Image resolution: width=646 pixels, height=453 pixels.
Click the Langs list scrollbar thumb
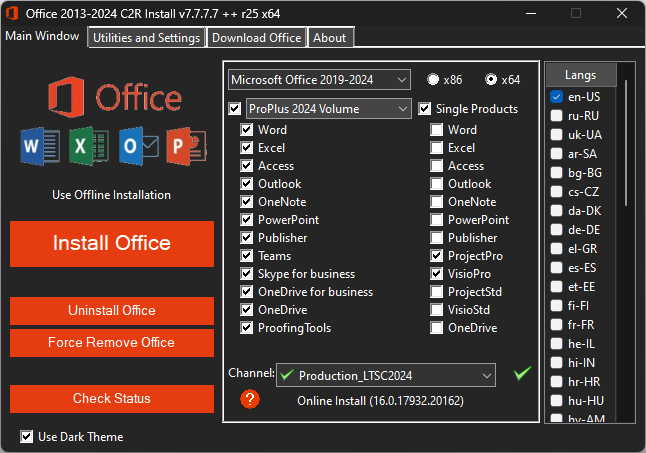coord(626,142)
